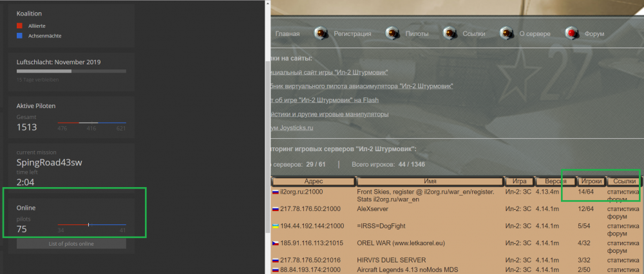The image size is (644, 274).
Task: Sort server table by Игра column
Action: tap(519, 181)
